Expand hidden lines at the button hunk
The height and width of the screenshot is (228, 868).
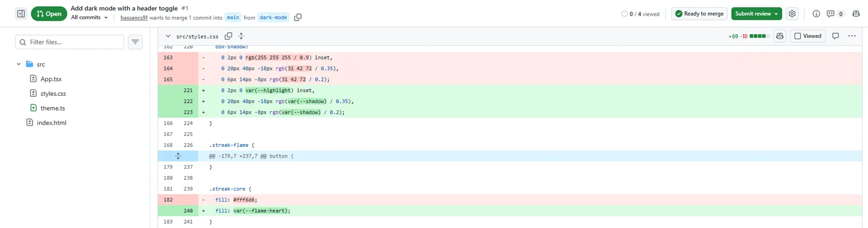178,156
